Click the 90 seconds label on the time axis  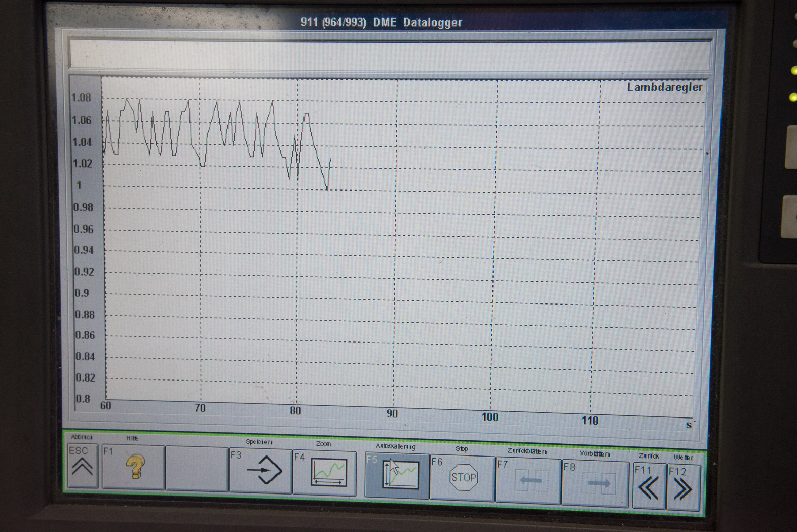392,413
